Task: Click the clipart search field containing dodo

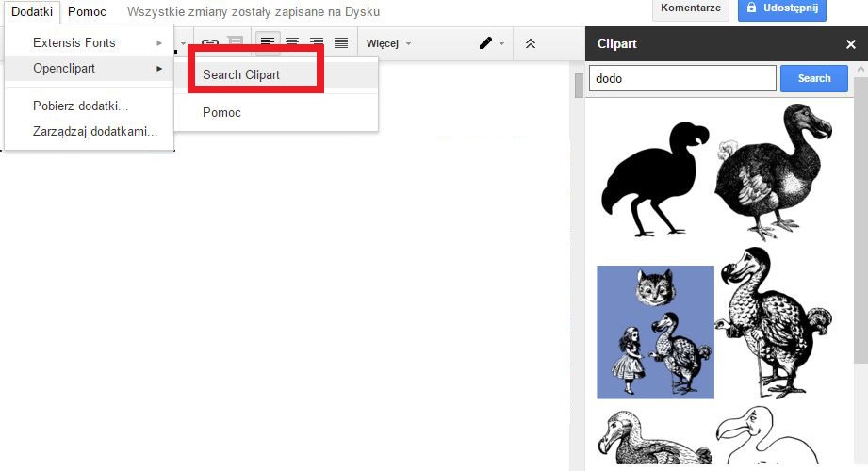Action: [682, 78]
